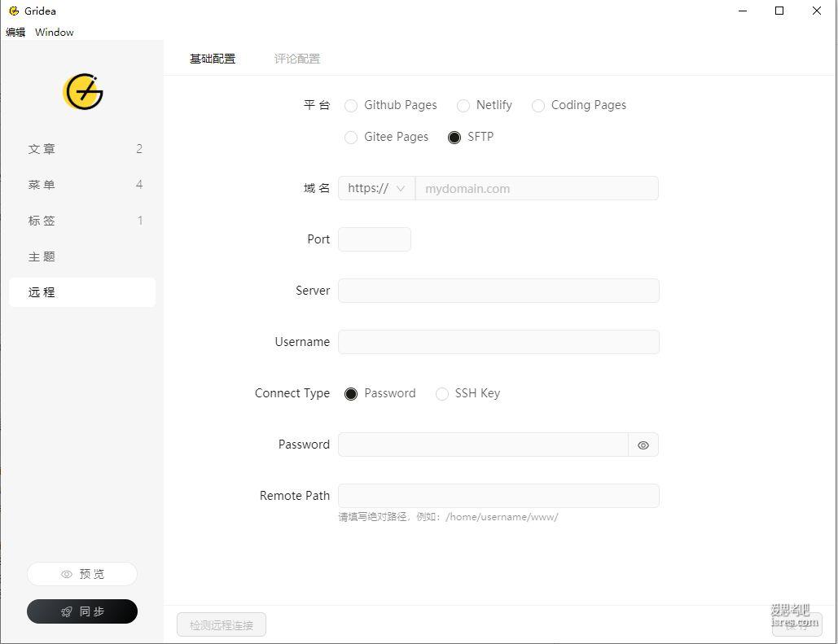The image size is (838, 644).
Task: Maximize the Gridea window
Action: [x=779, y=11]
